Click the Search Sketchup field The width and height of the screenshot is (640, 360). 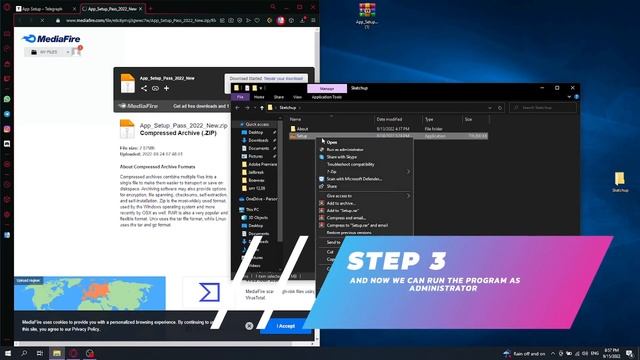(543, 108)
